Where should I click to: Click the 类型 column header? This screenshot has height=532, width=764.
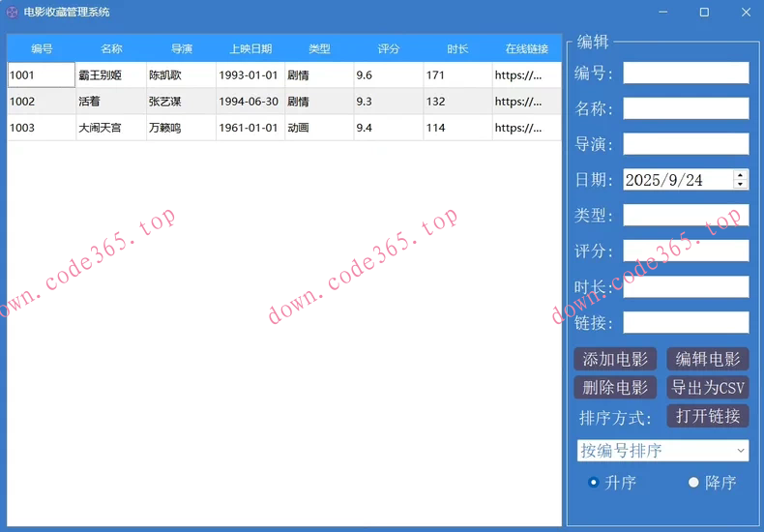[320, 48]
